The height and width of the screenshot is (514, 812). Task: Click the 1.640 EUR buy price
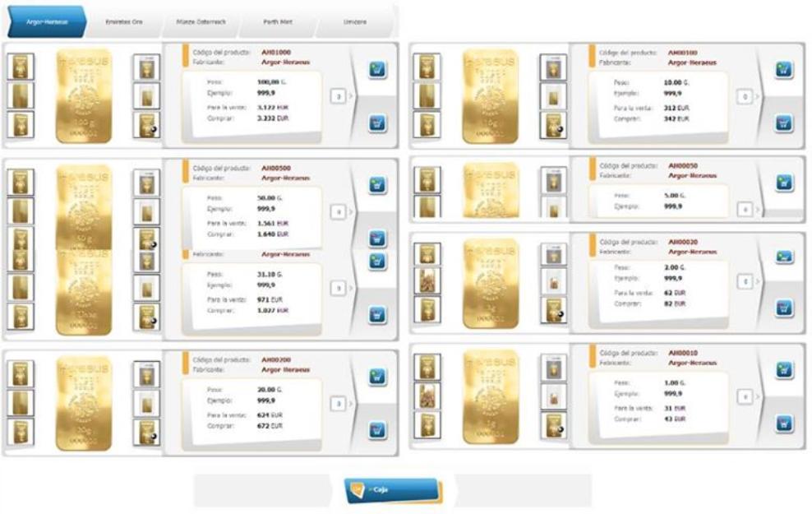[273, 234]
